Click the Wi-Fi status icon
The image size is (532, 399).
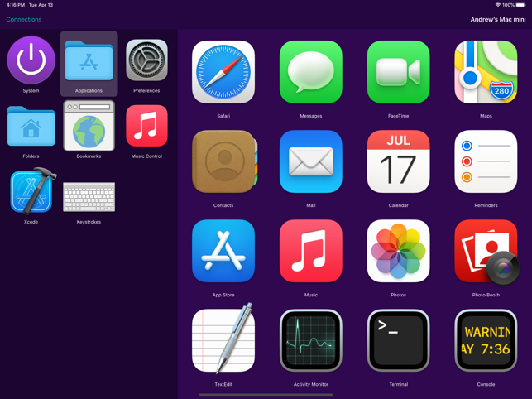498,5
